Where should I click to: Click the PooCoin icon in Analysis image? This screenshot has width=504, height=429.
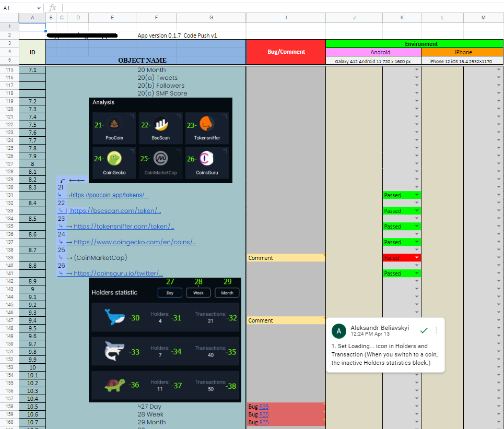(x=114, y=124)
